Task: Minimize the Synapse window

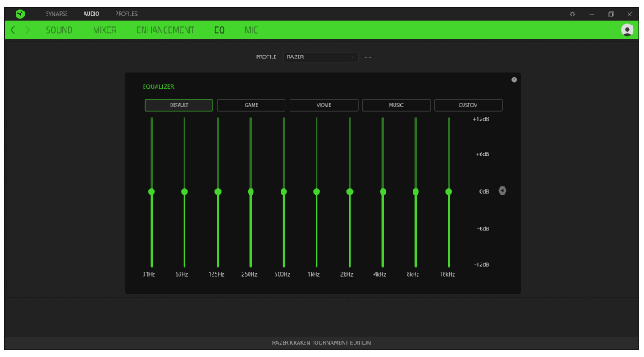Action: pos(591,14)
